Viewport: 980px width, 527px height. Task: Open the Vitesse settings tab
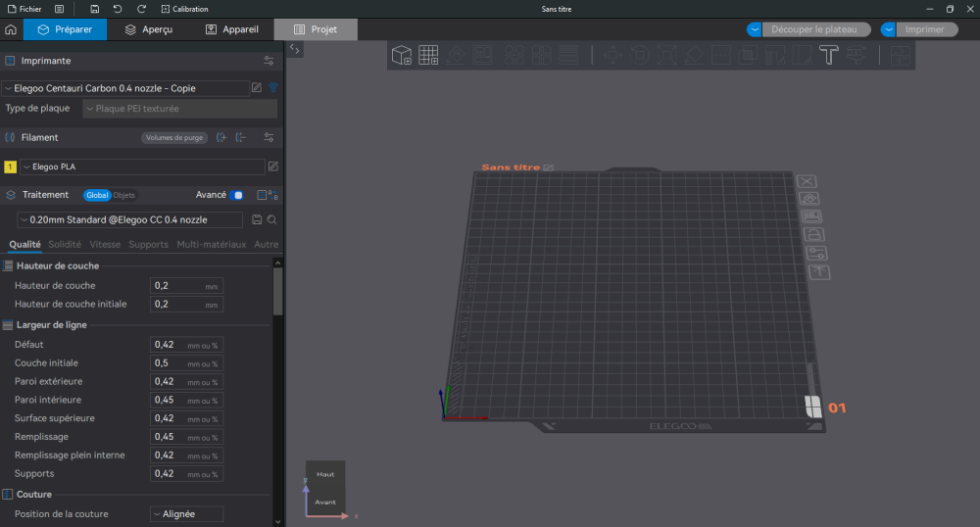coord(105,244)
